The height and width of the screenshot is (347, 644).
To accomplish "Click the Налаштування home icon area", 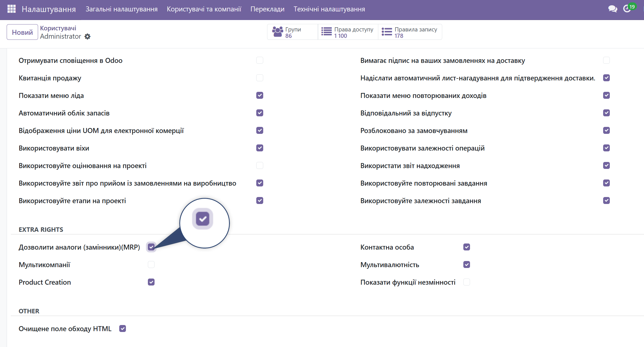I will 49,9.
